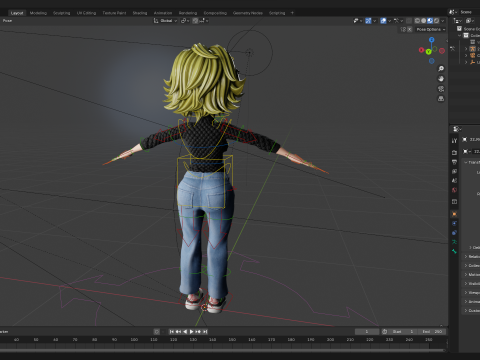Switch to the Texture Paint tab

[x=114, y=13]
